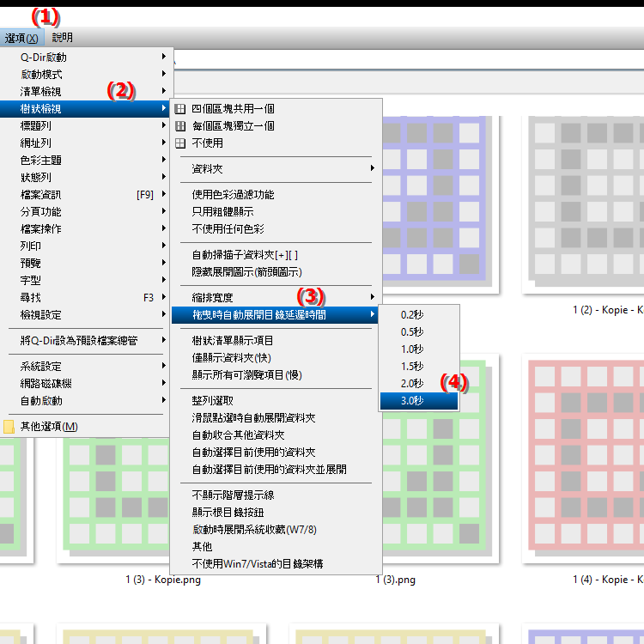
Task: Open the 網路磁碟機 submenu
Action: [85, 384]
